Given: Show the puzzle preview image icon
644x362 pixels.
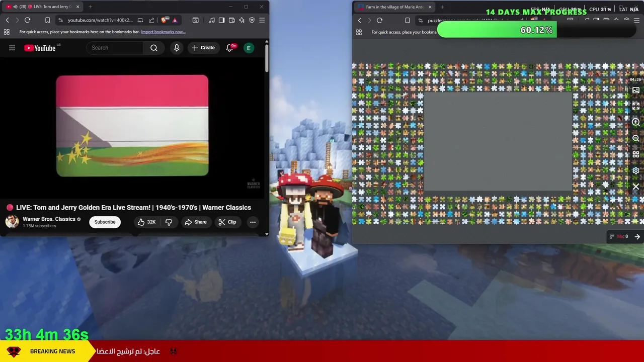Looking at the screenshot, I should (636, 90).
